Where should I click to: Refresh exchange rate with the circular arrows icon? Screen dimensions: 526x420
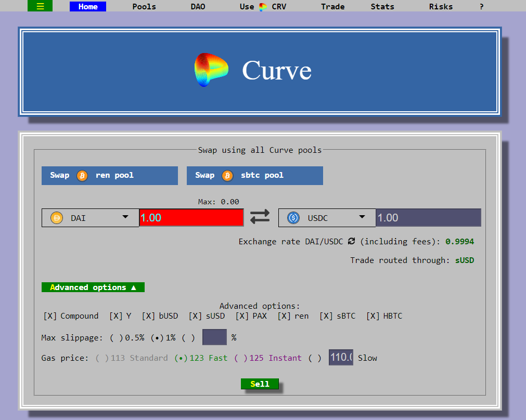tap(351, 241)
